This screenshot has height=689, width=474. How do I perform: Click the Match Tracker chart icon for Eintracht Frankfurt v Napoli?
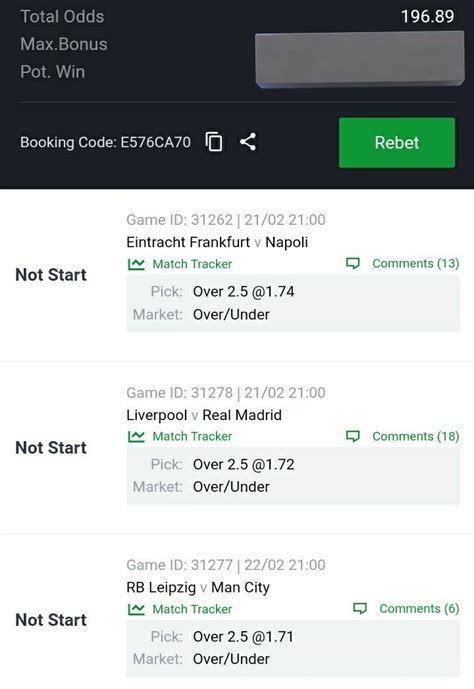[136, 264]
